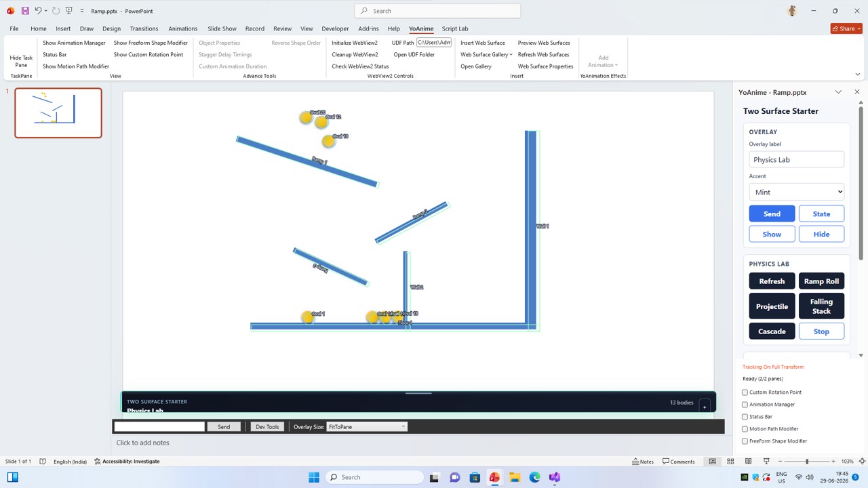
Task: Open Microsoft Store from the taskbar
Action: pos(475,477)
